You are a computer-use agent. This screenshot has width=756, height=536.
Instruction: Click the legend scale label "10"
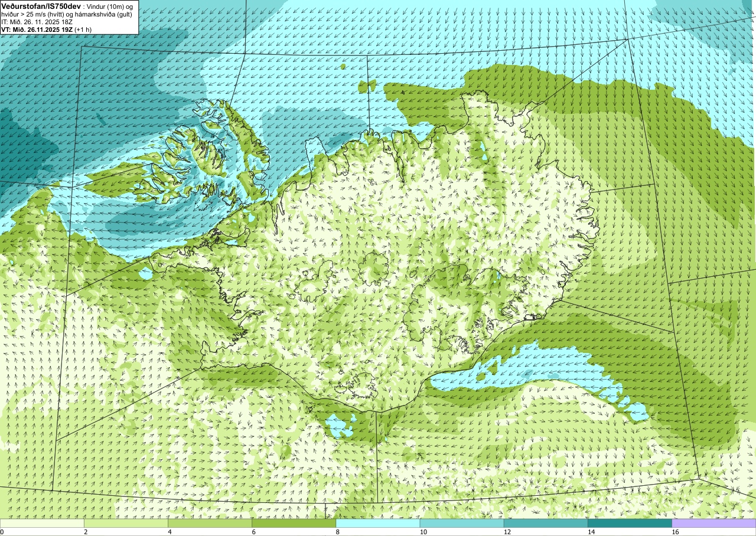coord(423,532)
